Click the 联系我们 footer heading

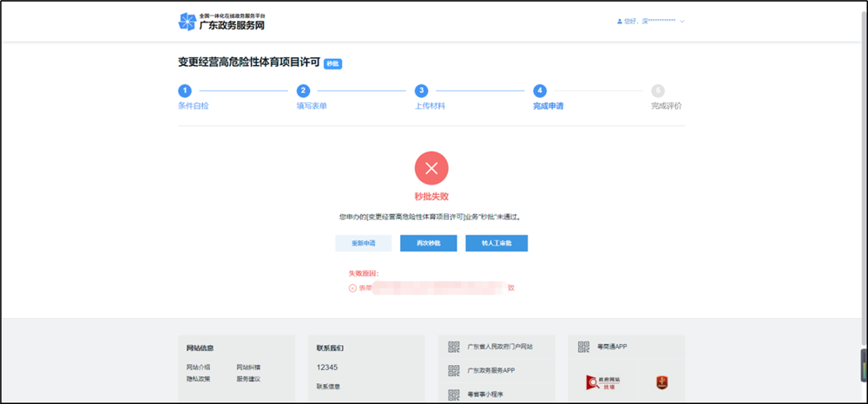click(x=330, y=349)
